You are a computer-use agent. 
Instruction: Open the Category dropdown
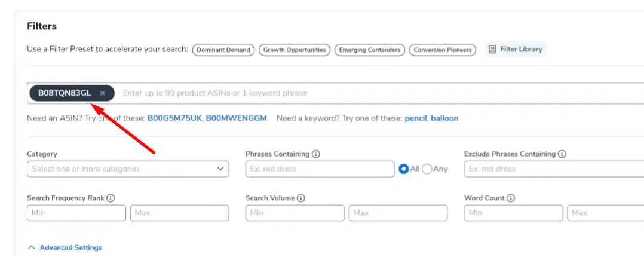(x=128, y=169)
